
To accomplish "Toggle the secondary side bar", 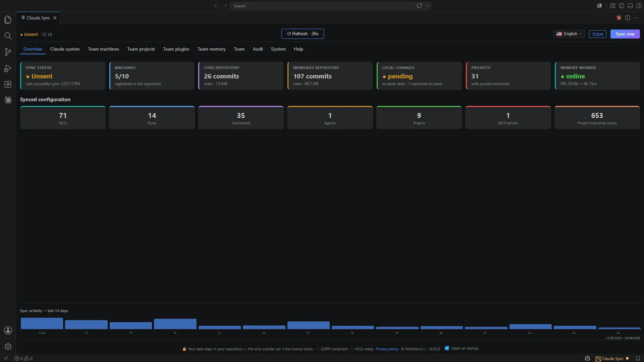I will [639, 6].
